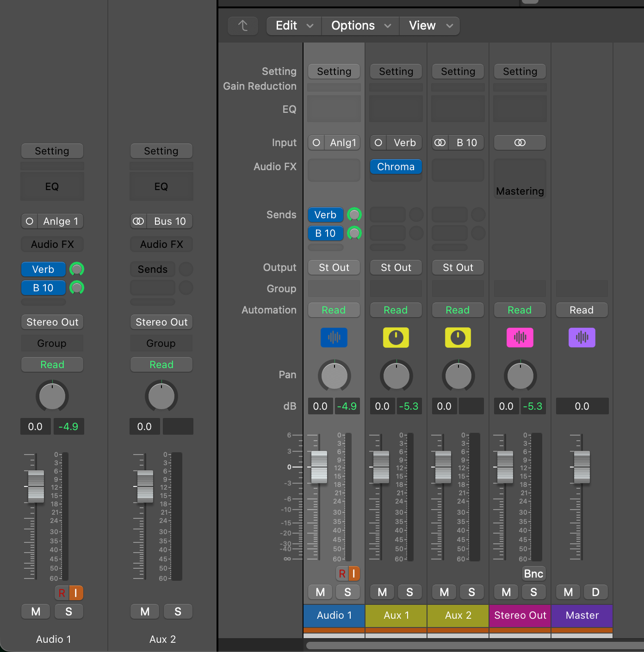644x652 pixels.
Task: Click the B 10 send level knob in mixer
Action: pos(354,233)
